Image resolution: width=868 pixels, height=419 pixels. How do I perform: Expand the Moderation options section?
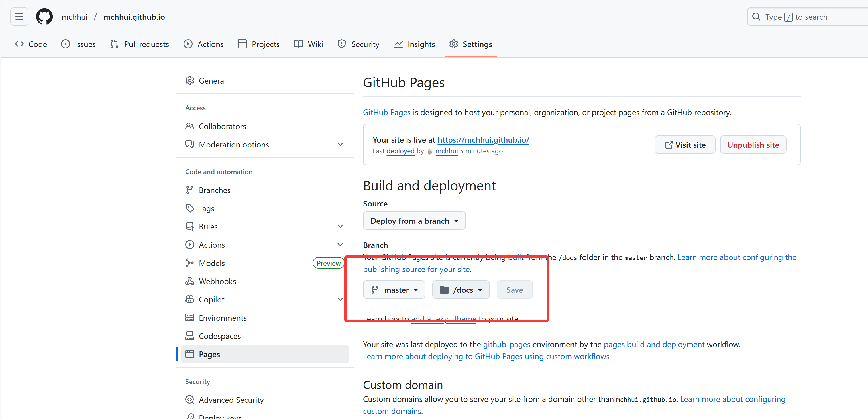click(x=340, y=144)
